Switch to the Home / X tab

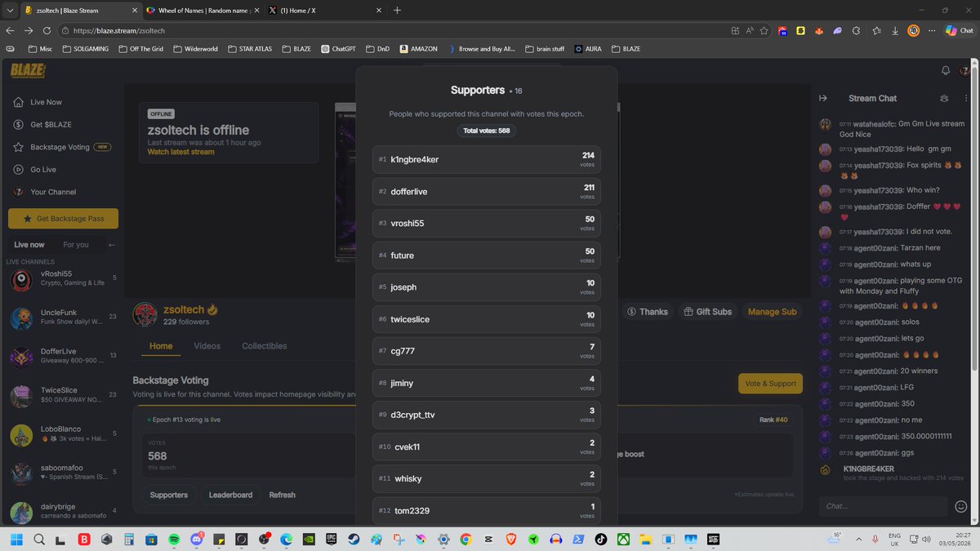point(324,10)
